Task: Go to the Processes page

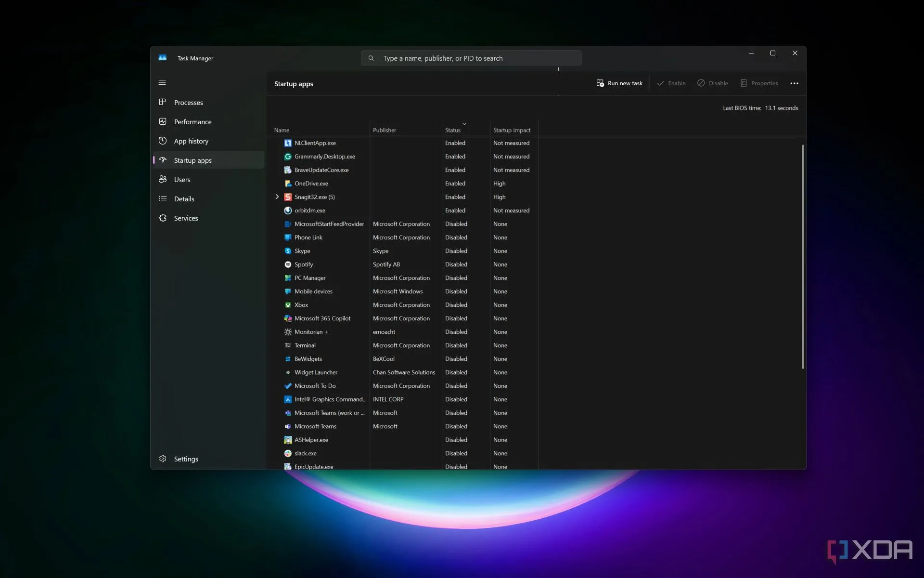Action: (209, 102)
